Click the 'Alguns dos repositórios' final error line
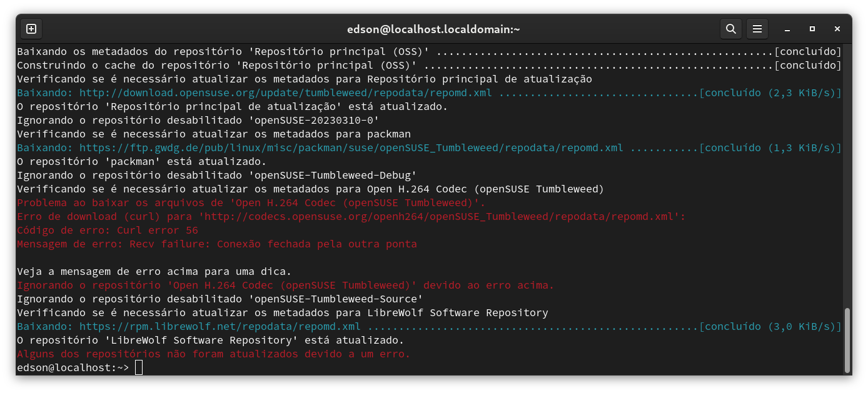Viewport: 868px width, 393px height. pyautogui.click(x=213, y=354)
